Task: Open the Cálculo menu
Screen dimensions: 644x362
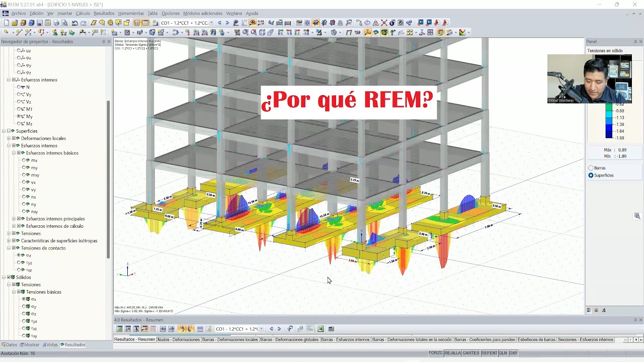Action: [x=83, y=14]
